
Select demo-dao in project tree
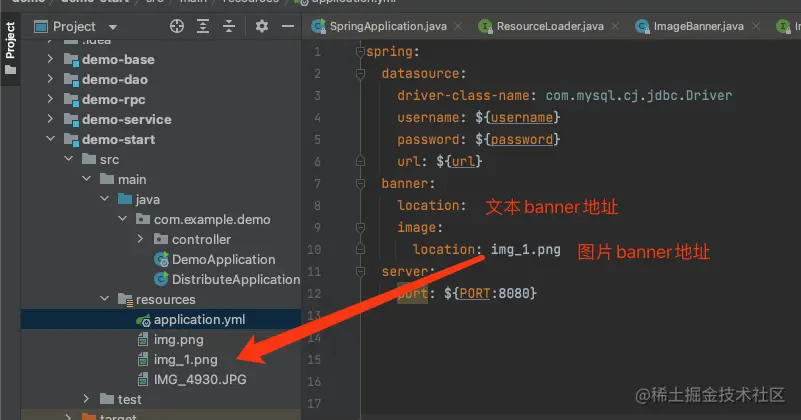point(114,79)
